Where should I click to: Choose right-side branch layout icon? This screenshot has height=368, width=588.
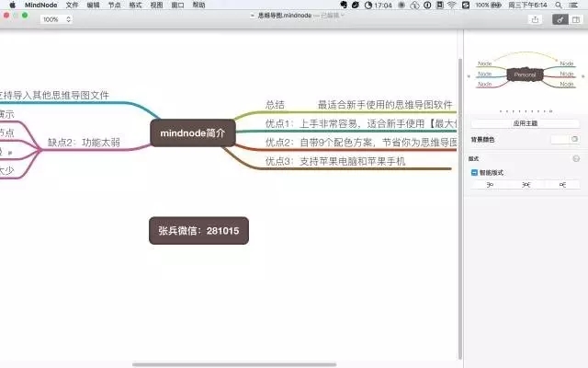coord(562,185)
